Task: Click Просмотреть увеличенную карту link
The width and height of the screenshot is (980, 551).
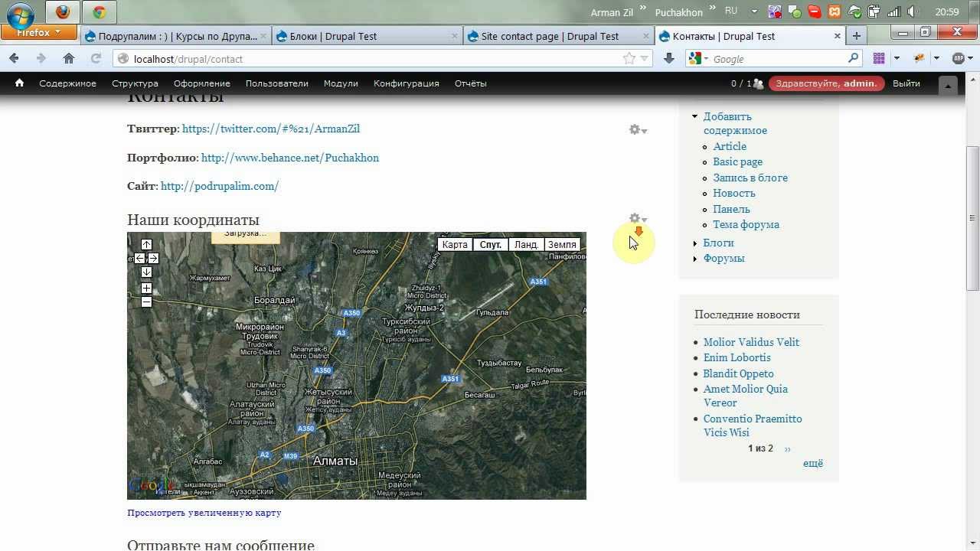Action: [x=204, y=513]
